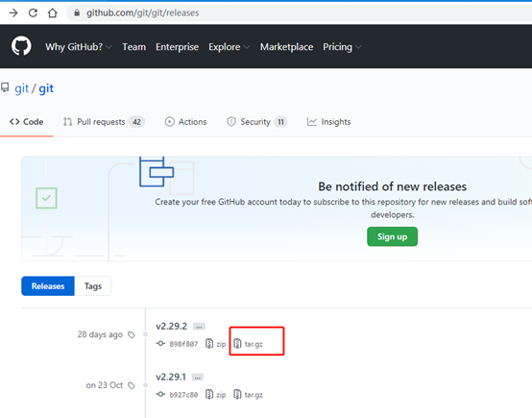Click commit icon next to 898f807

pos(160,344)
